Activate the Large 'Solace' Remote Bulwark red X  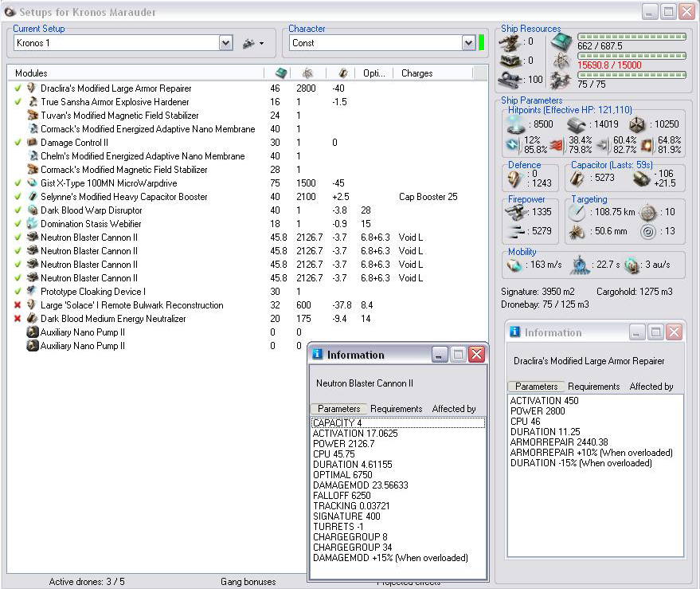[x=18, y=305]
